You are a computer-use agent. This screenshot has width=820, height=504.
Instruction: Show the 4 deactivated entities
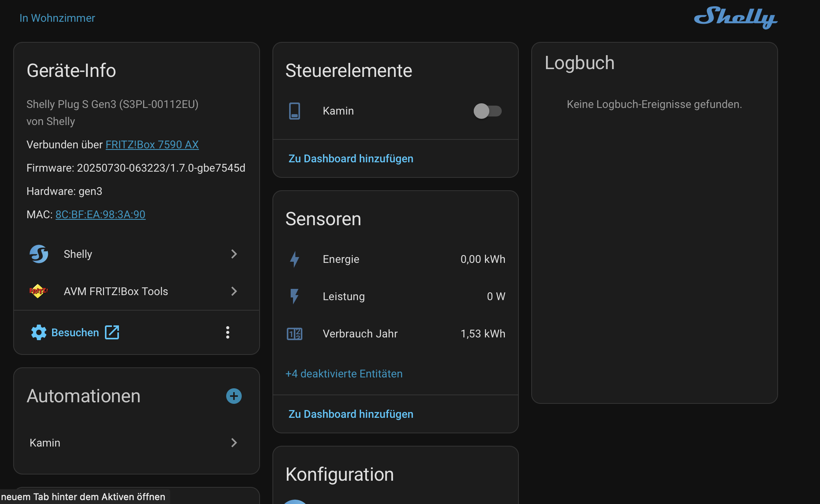point(344,374)
